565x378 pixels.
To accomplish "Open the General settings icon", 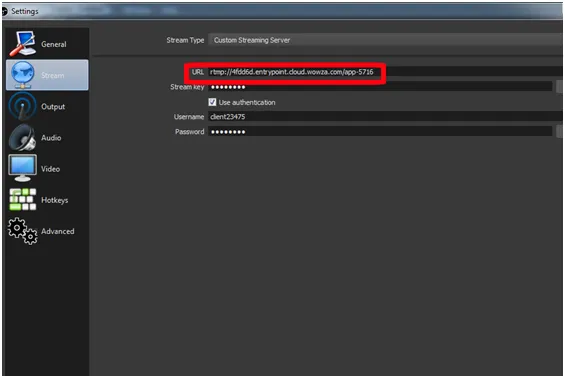I will (22, 44).
